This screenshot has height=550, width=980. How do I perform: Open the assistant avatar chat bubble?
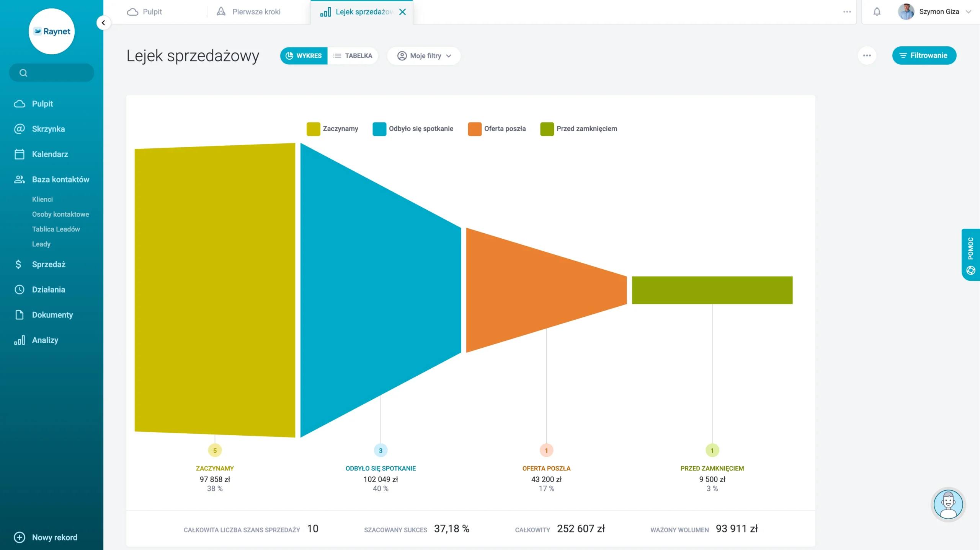[x=948, y=505]
